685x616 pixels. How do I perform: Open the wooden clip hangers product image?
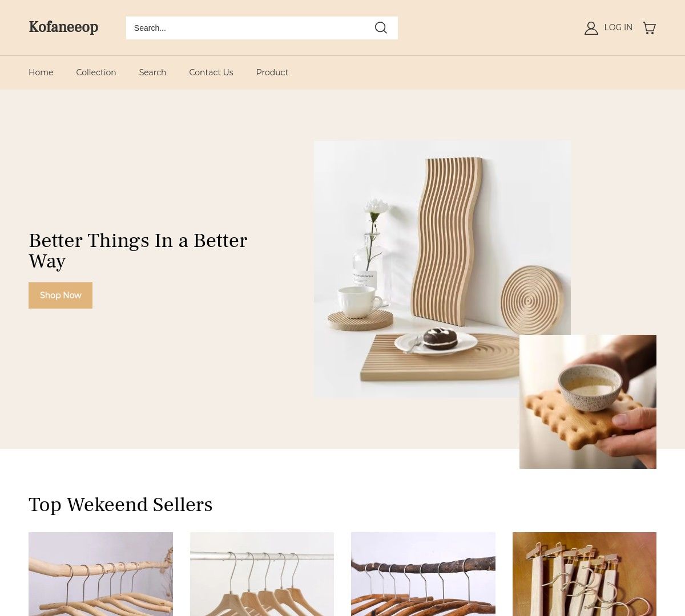pos(585,574)
